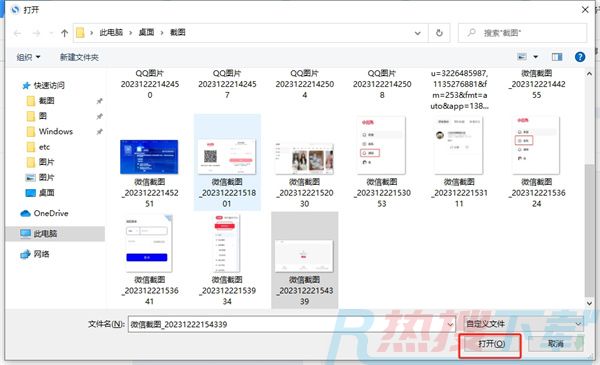600x365 pixels.
Task: Open 快速访问 in the sidebar
Action: coord(43,85)
